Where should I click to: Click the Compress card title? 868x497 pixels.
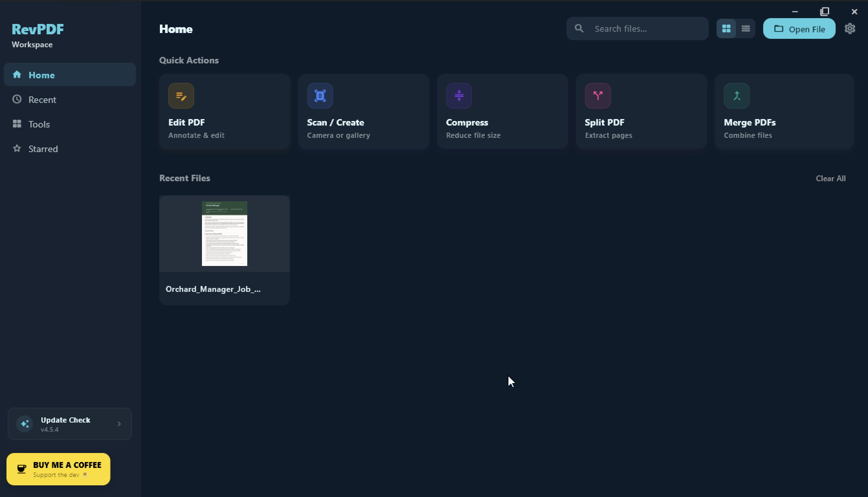467,122
